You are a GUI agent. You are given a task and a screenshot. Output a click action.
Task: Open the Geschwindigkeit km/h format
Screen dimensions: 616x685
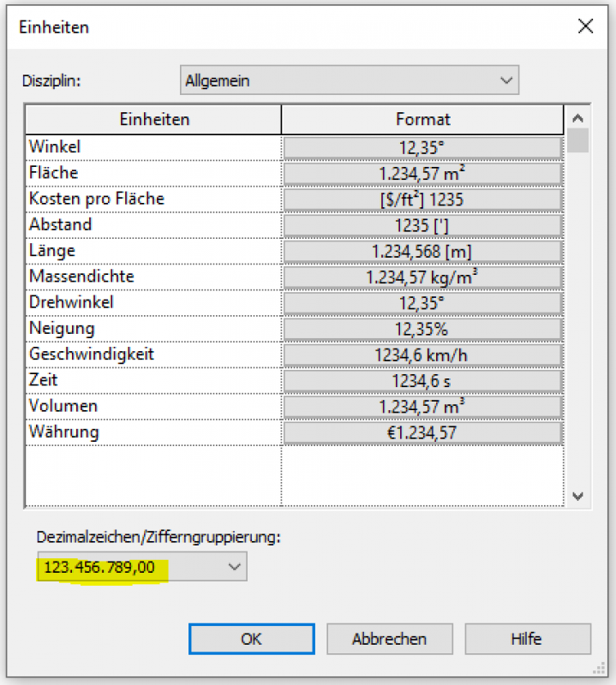(422, 355)
